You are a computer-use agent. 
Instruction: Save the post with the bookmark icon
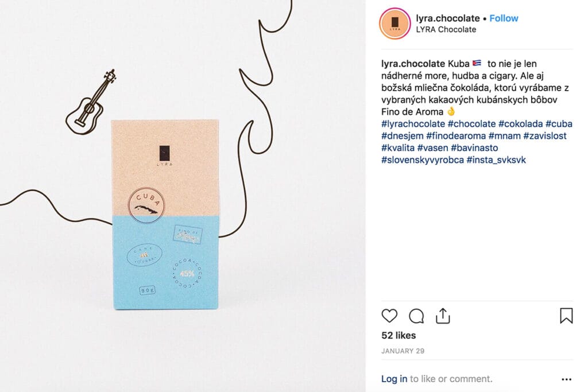566,316
